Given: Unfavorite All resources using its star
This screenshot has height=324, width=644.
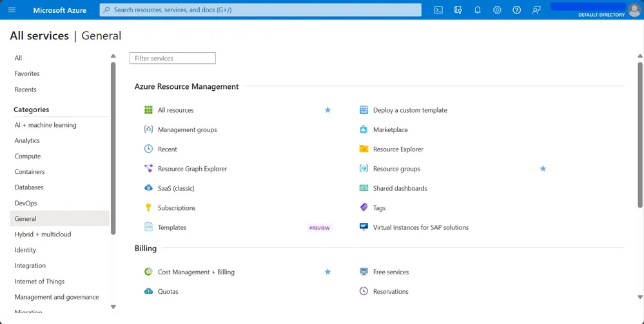Looking at the screenshot, I should (x=327, y=110).
